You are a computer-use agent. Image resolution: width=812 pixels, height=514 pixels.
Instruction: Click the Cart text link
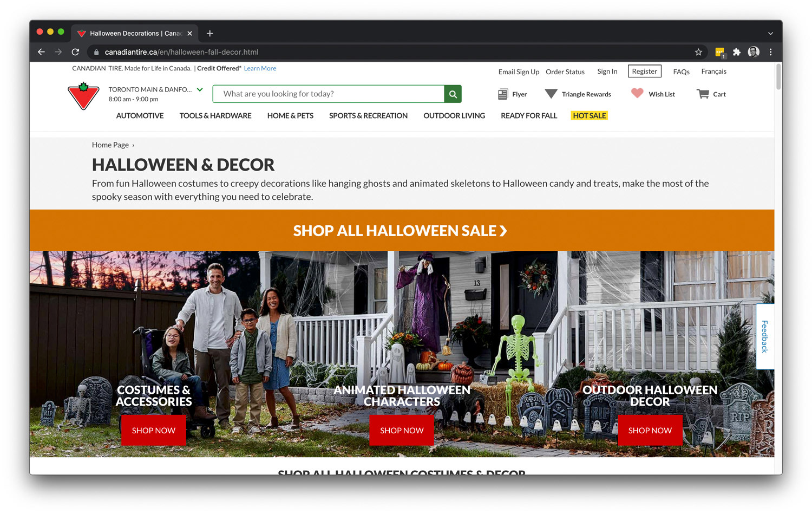click(719, 94)
